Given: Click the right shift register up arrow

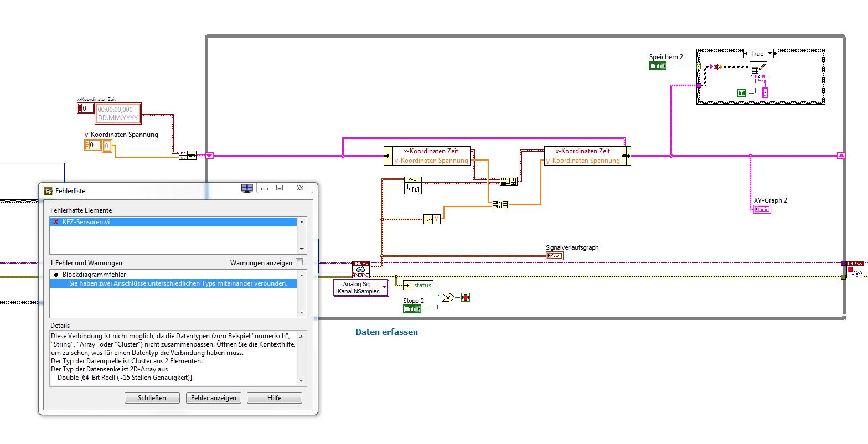Looking at the screenshot, I should 841,156.
